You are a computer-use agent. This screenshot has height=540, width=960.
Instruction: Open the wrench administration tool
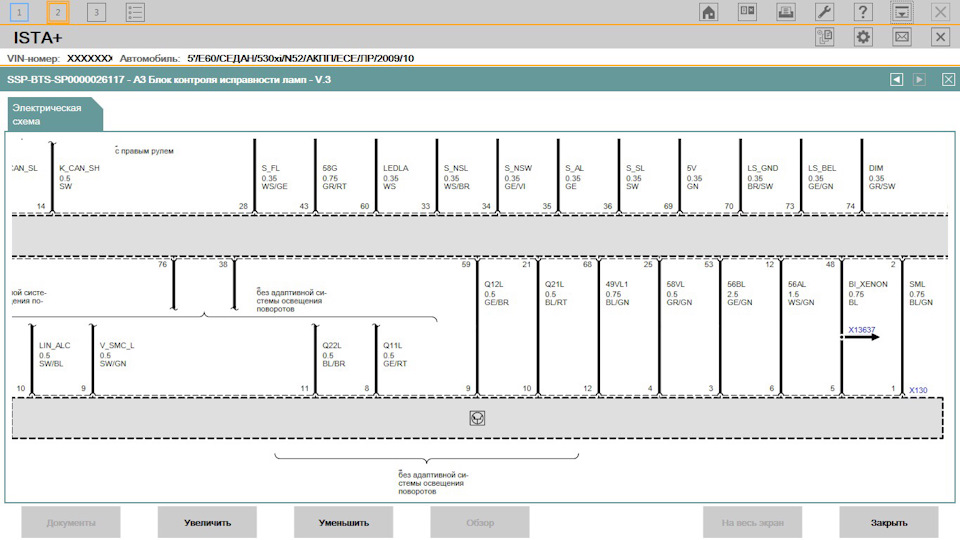tap(824, 12)
